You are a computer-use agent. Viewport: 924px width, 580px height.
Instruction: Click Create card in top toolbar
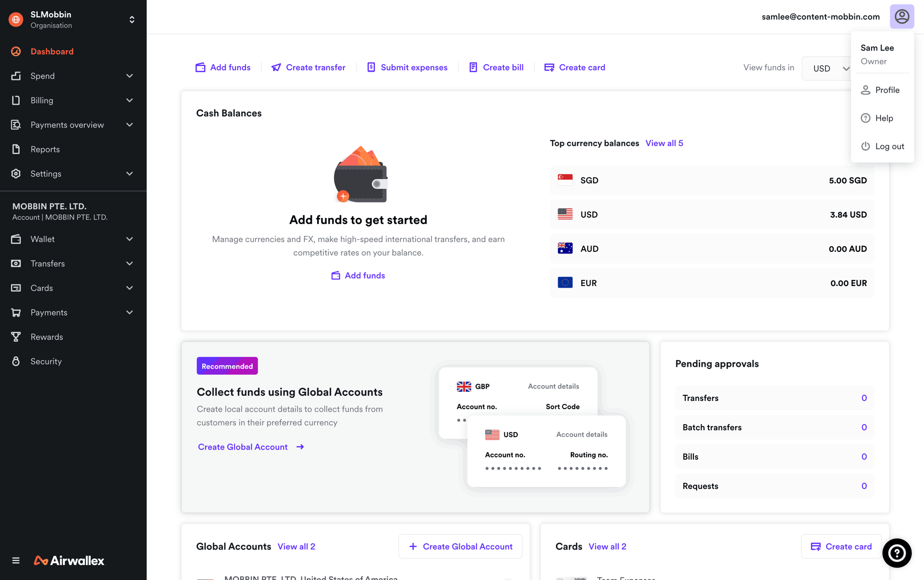(x=575, y=67)
